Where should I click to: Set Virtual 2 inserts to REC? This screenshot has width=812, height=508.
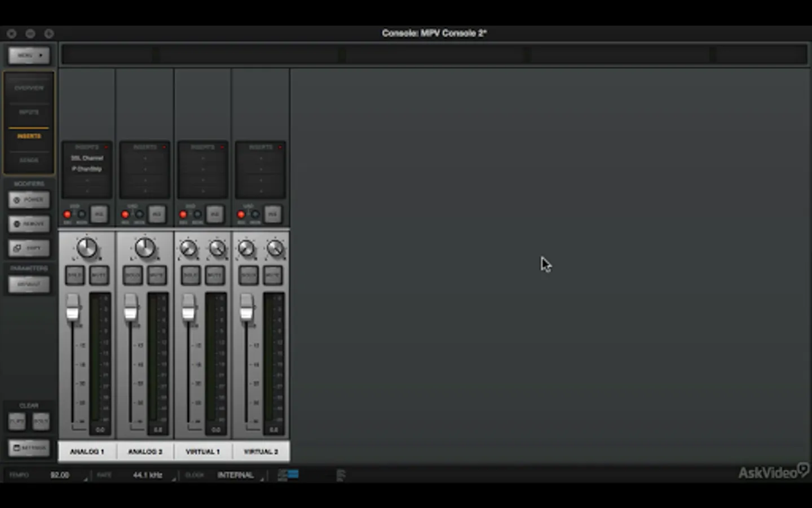(241, 214)
